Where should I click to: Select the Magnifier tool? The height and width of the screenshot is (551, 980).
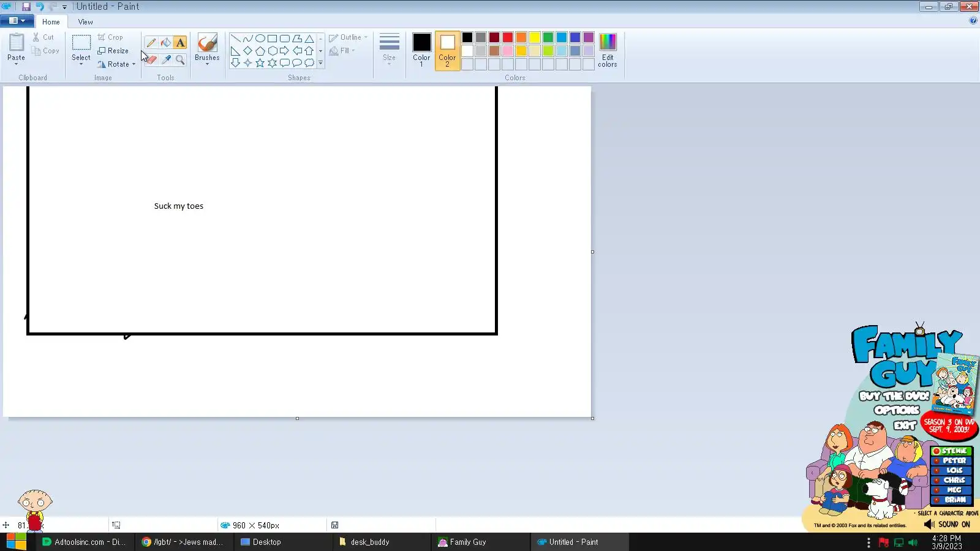point(180,59)
